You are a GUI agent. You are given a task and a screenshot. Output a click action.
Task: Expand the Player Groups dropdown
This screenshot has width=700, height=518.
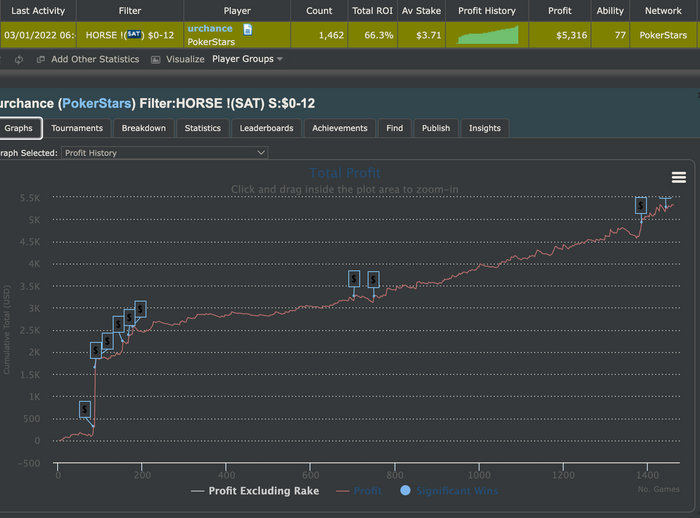[247, 59]
